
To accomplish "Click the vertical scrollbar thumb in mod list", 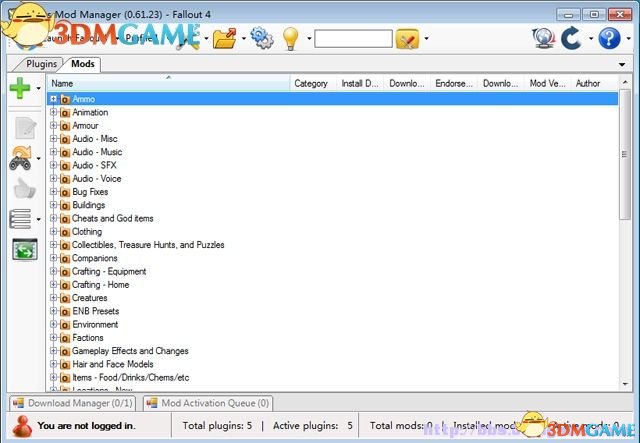I will click(624, 154).
